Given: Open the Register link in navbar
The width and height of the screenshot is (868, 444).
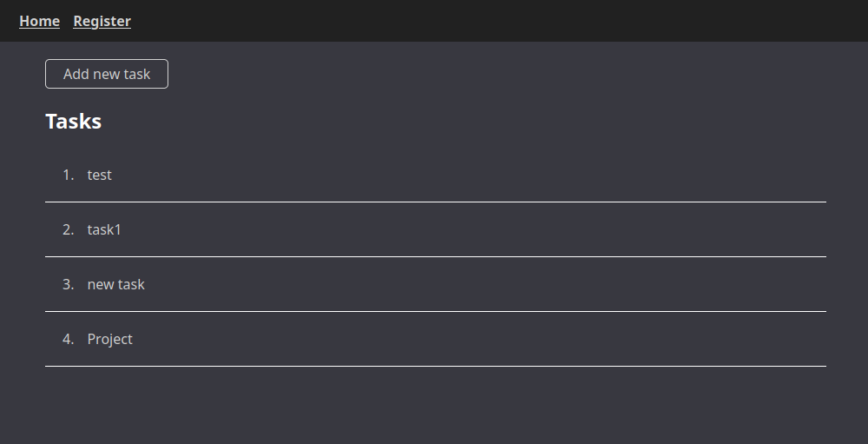Looking at the screenshot, I should (102, 21).
